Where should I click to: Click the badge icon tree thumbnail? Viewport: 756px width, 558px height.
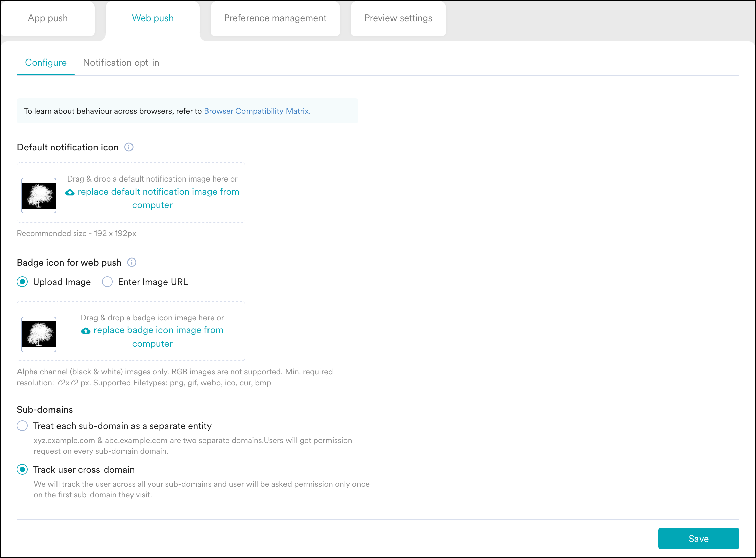(x=39, y=334)
